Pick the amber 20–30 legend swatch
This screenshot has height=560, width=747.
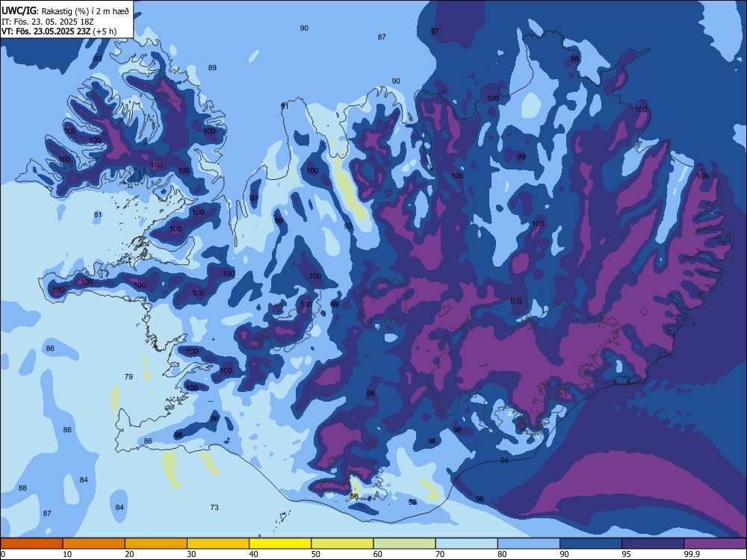(x=156, y=544)
